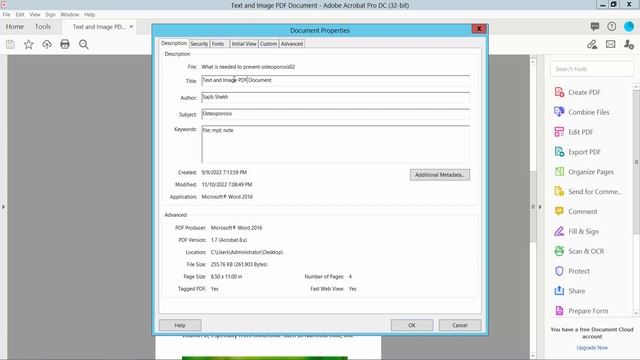Click the cloud upload icon

pos(47,44)
